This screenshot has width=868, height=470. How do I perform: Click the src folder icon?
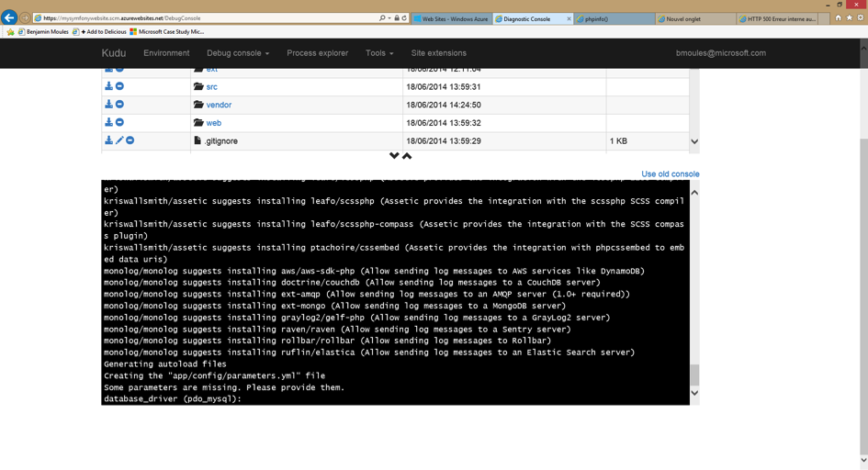pos(198,86)
